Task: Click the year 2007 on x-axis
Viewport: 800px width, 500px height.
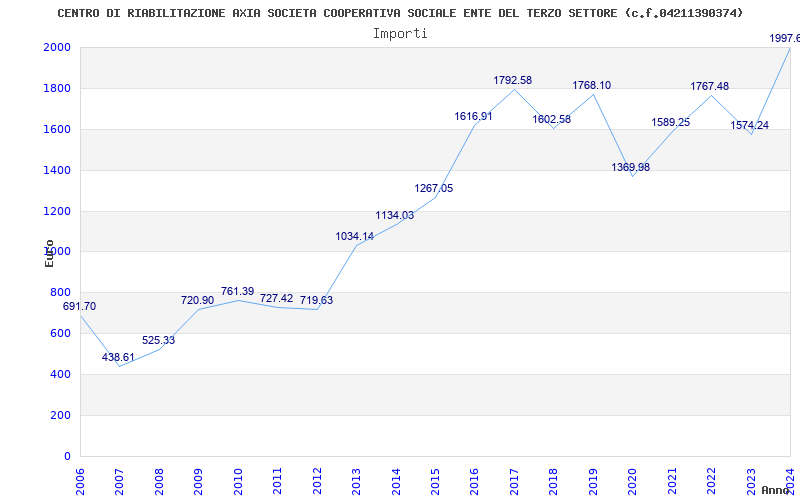Action: pos(120,481)
